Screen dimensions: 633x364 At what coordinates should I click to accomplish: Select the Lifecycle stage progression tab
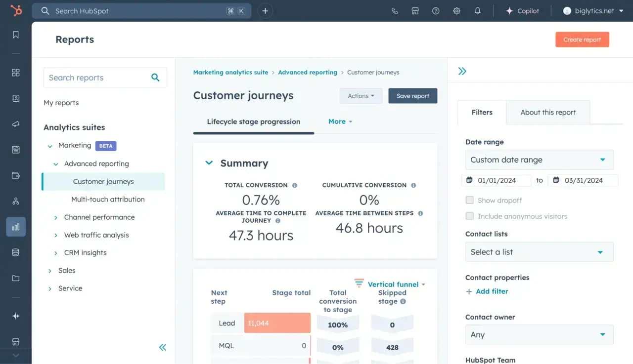[x=254, y=121]
